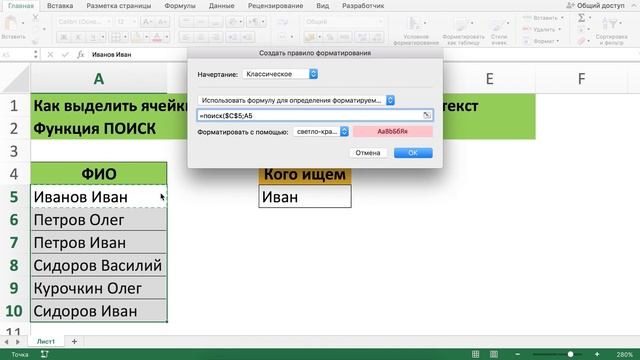Click the fx insert function icon
Viewport: 640px width, 360px height.
[80, 54]
